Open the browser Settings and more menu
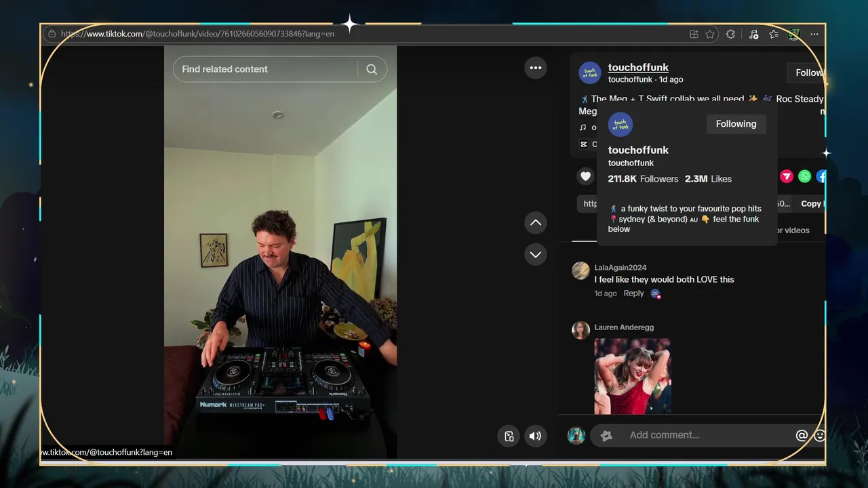Image resolution: width=868 pixels, height=488 pixels. click(814, 34)
